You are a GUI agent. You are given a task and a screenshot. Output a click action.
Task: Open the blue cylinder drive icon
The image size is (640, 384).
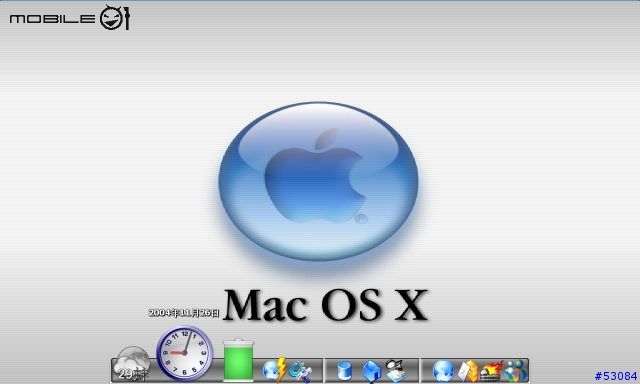pyautogui.click(x=344, y=371)
